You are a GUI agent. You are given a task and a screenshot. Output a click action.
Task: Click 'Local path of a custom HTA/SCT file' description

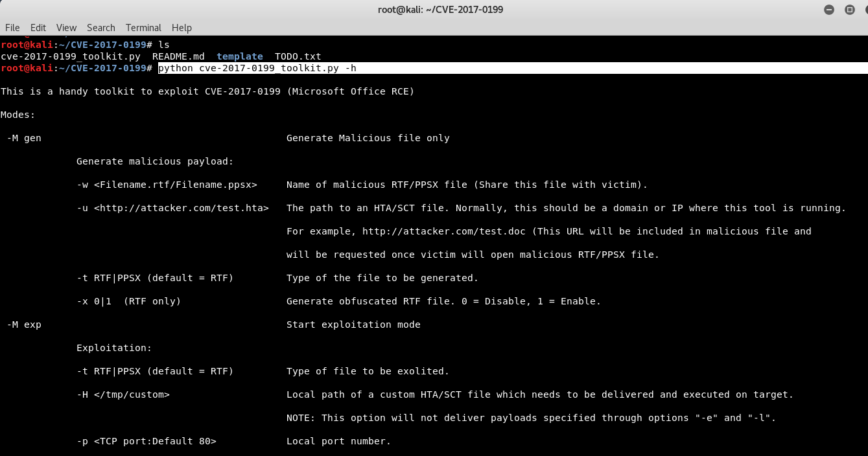[540, 394]
